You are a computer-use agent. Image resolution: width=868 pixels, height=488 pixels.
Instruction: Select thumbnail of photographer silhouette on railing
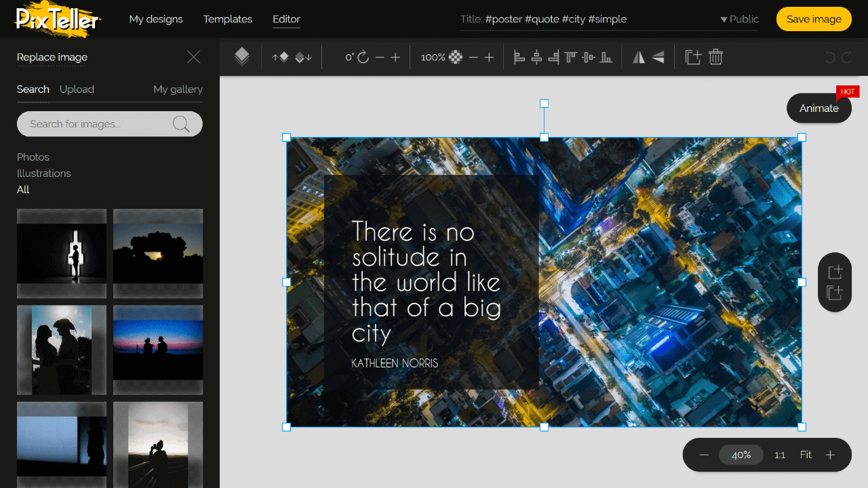(x=158, y=445)
